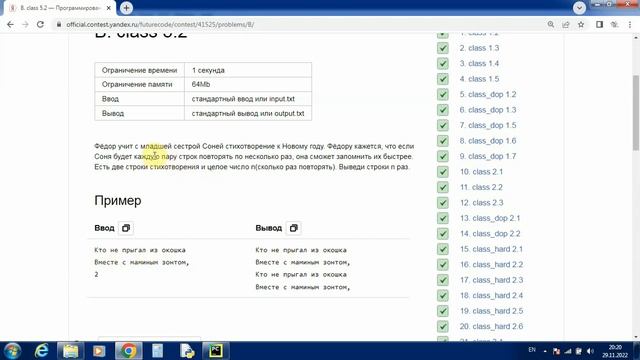Screen dimensions: 640x360
Task: Open problem '16. class_hard 2.2'
Action: pos(491,265)
